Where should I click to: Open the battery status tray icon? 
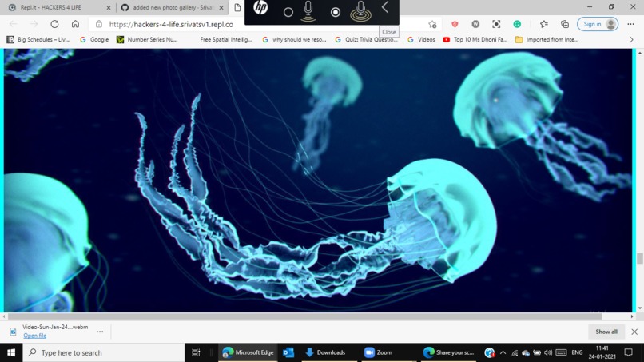click(537, 352)
